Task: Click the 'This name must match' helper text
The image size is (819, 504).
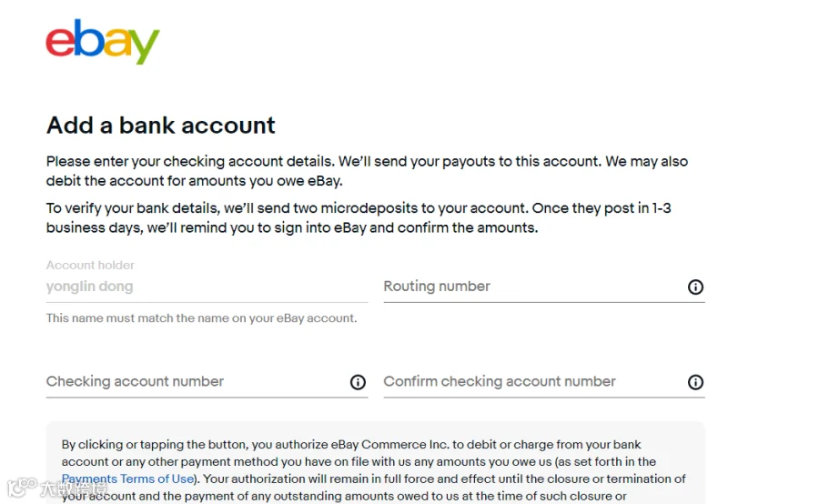Action: pyautogui.click(x=201, y=318)
